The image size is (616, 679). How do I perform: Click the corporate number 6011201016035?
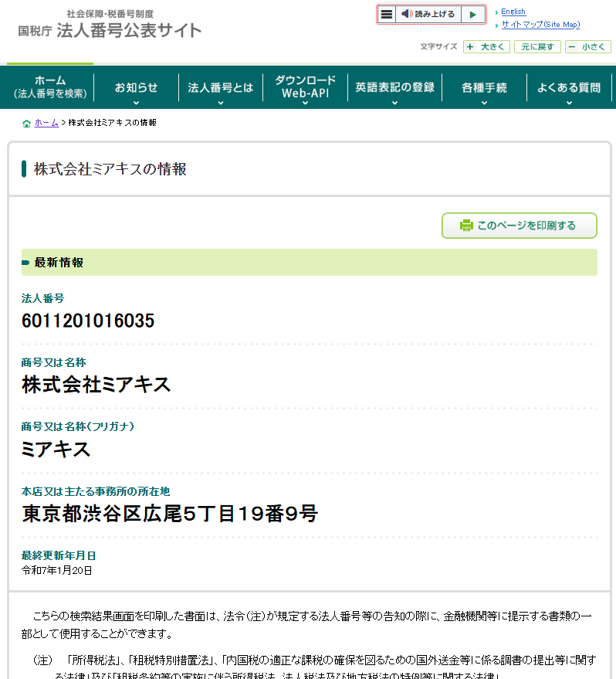pos(88,321)
